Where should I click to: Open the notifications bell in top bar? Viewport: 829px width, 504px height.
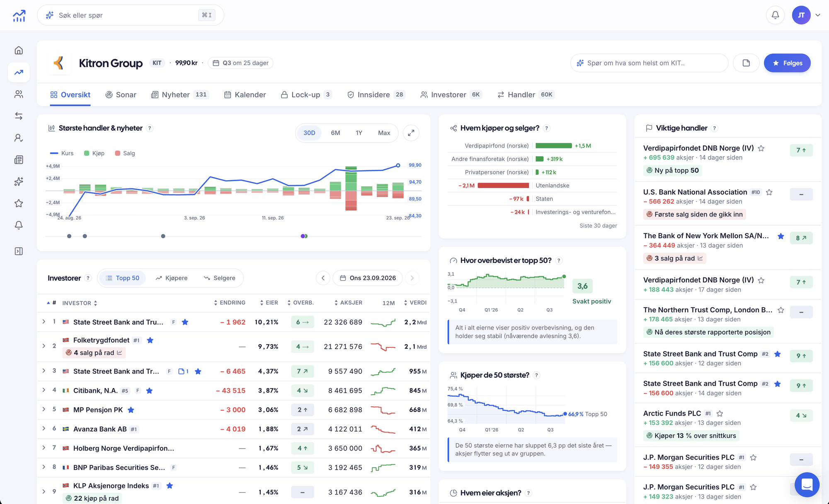pyautogui.click(x=775, y=15)
